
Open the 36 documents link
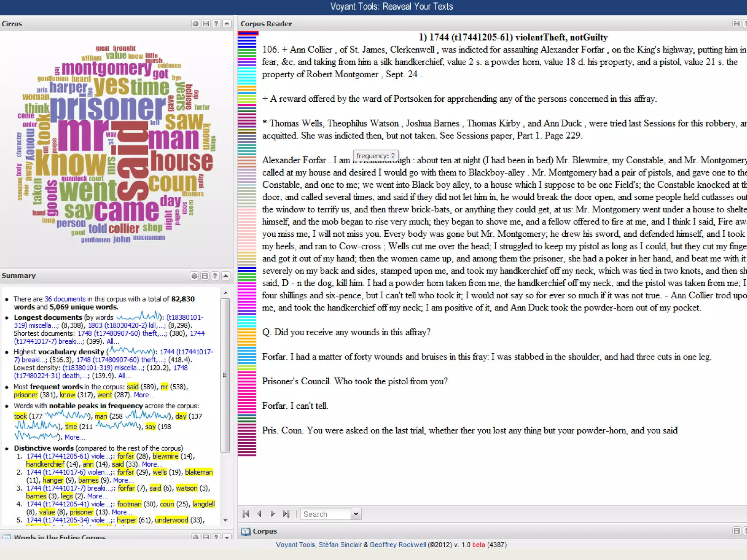[x=65, y=299]
